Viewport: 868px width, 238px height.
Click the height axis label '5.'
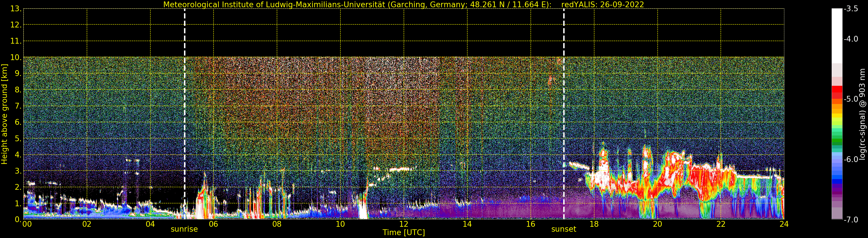[x=18, y=138]
